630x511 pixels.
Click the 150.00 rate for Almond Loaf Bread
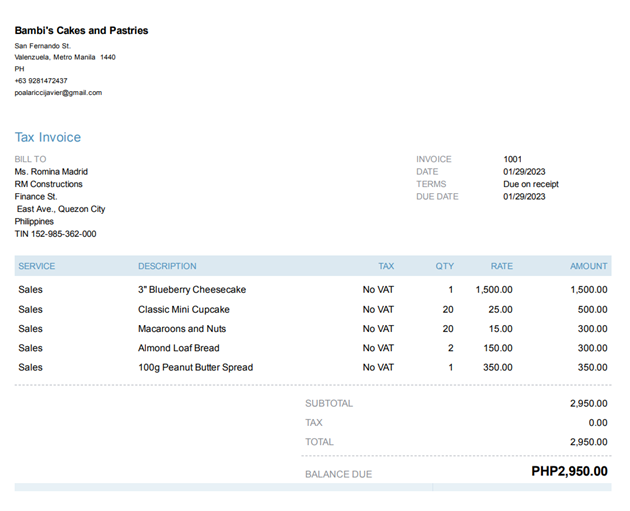(498, 348)
